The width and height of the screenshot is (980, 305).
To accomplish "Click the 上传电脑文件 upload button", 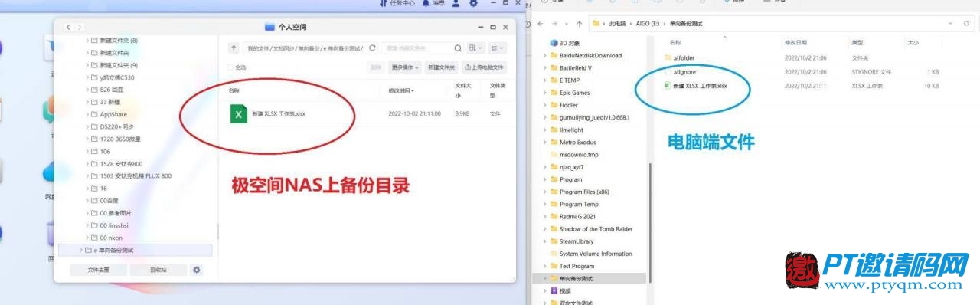I will (484, 67).
